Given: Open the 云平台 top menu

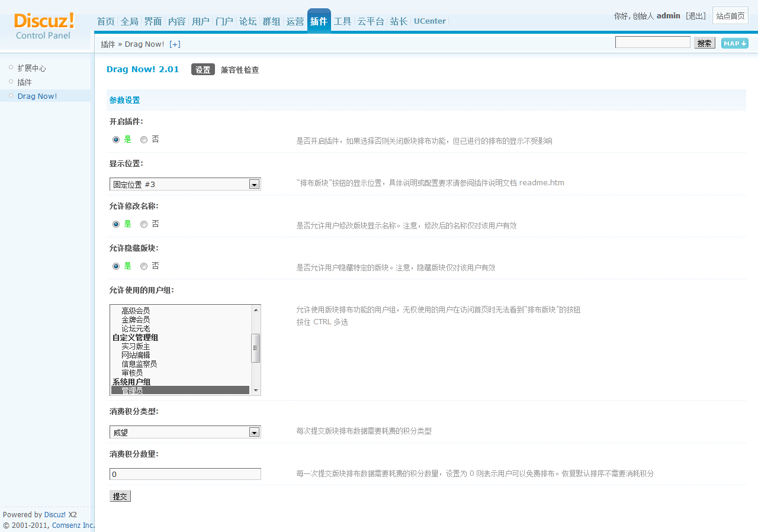Looking at the screenshot, I should tap(371, 21).
